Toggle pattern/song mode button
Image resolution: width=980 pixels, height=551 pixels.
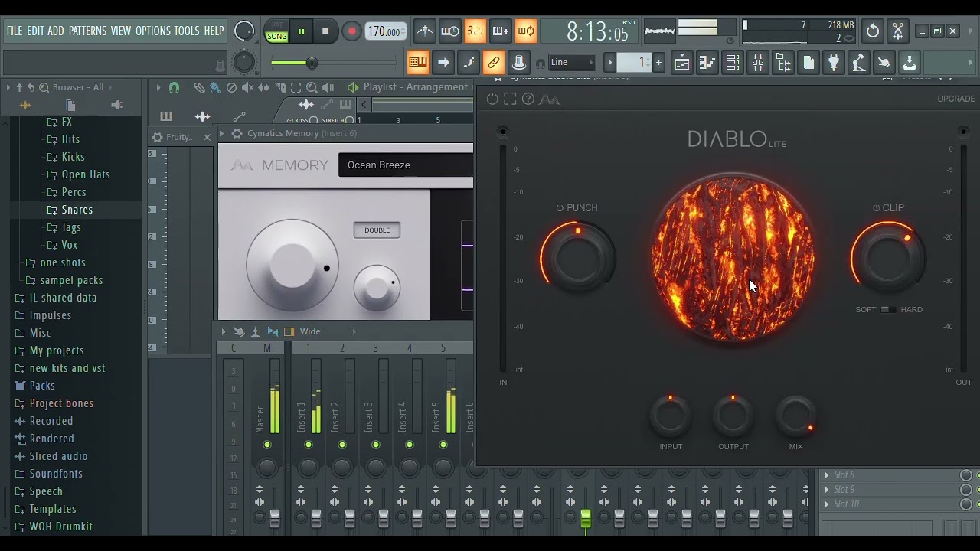pos(276,31)
